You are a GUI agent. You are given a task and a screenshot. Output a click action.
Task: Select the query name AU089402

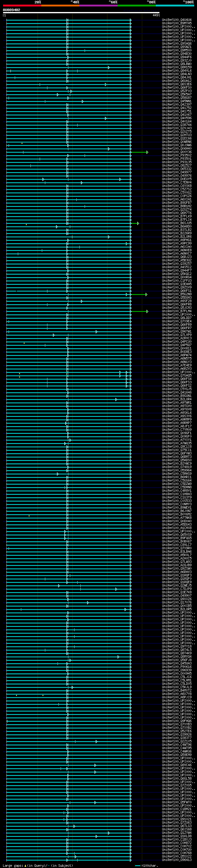11,10
